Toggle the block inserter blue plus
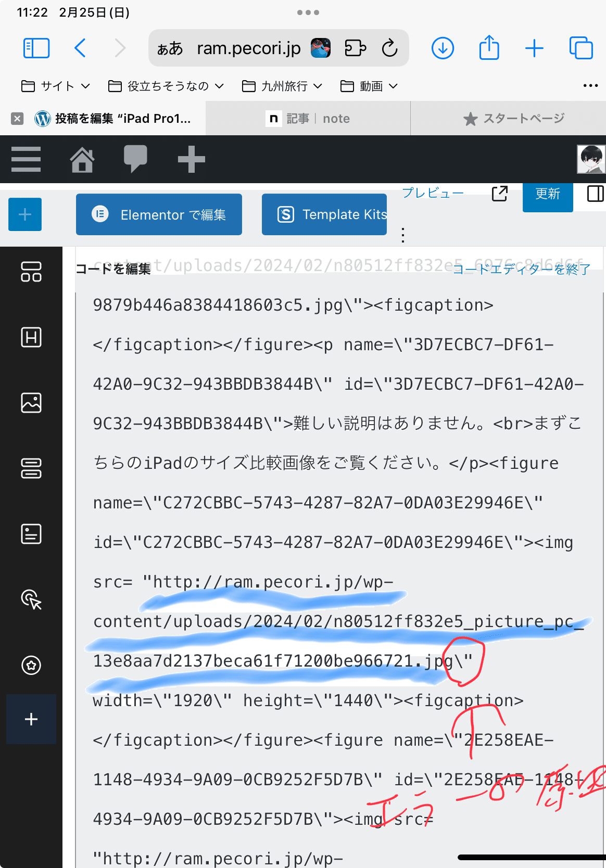 (x=25, y=214)
